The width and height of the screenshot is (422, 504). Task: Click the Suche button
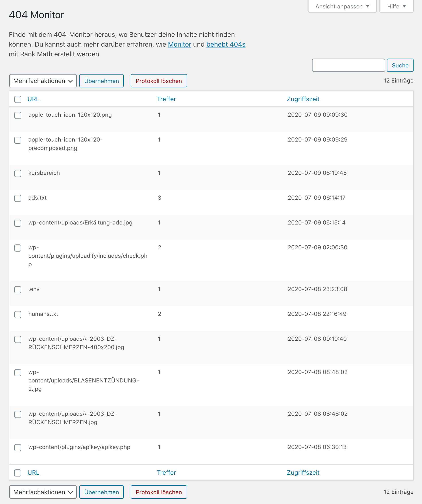(x=400, y=65)
